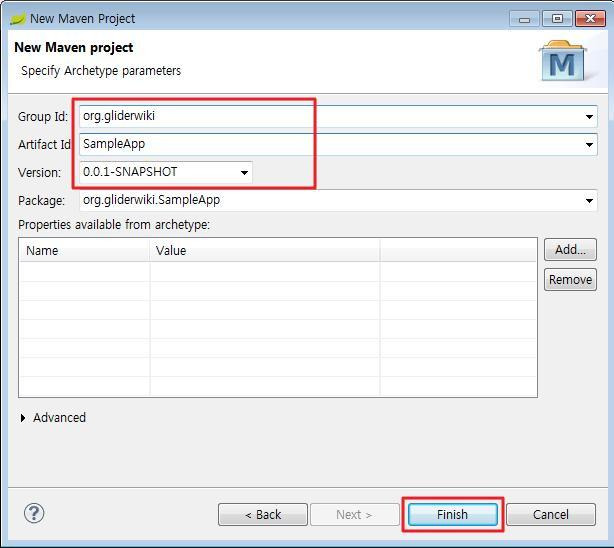Click the 'New Maven project' heading
614x548 pixels.
[x=74, y=47]
